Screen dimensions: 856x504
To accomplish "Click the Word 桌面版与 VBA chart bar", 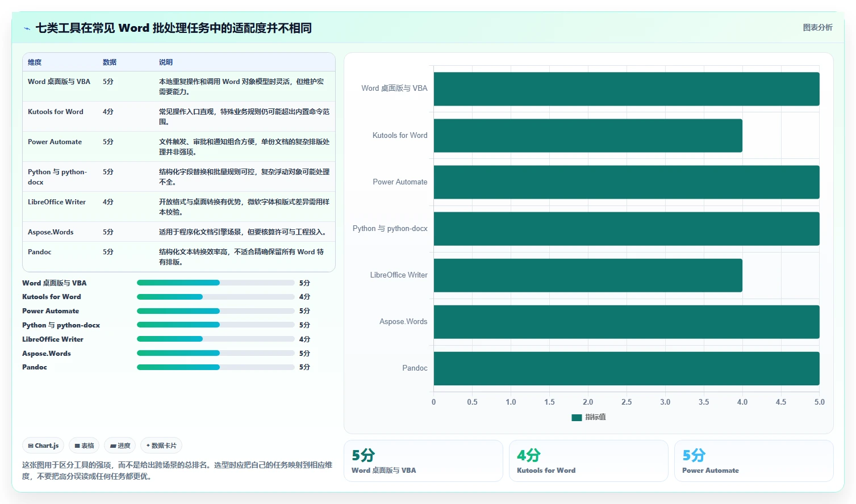I will (x=627, y=89).
